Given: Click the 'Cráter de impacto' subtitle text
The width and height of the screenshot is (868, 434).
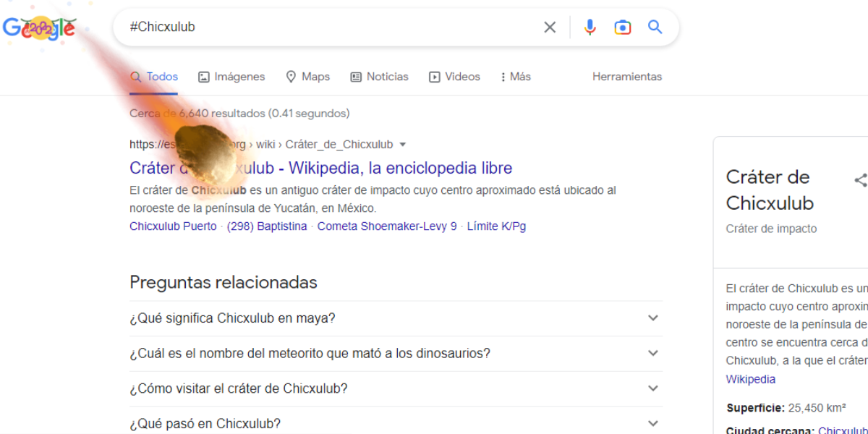Looking at the screenshot, I should click(x=771, y=229).
